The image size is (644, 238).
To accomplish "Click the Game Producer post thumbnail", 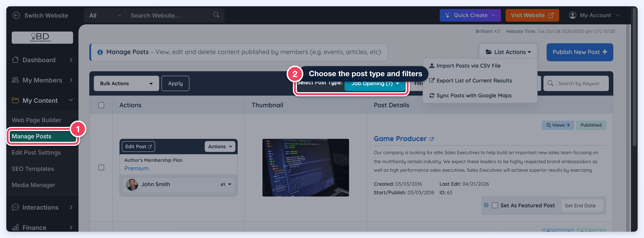I will 306,167.
